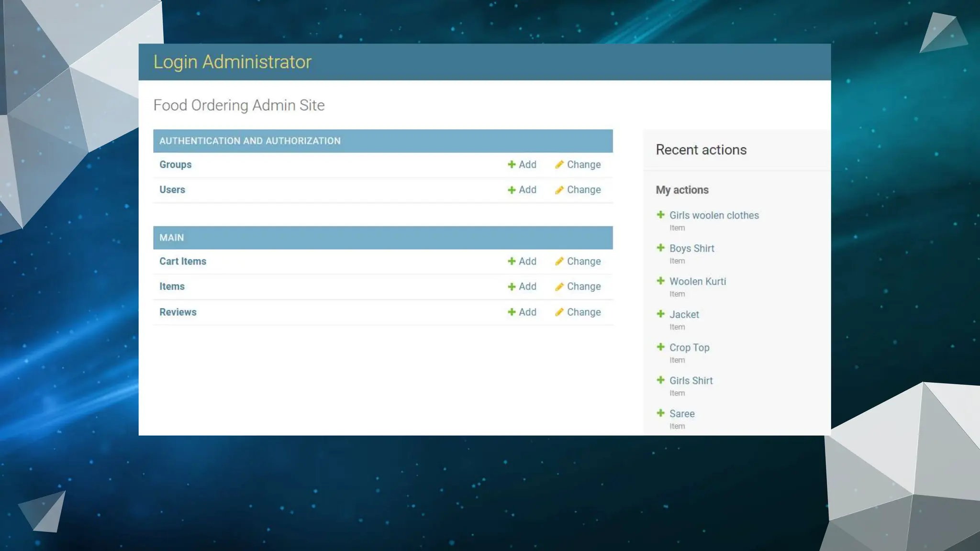Open the Items model list
Image resolution: width=980 pixels, height=551 pixels.
tap(172, 287)
